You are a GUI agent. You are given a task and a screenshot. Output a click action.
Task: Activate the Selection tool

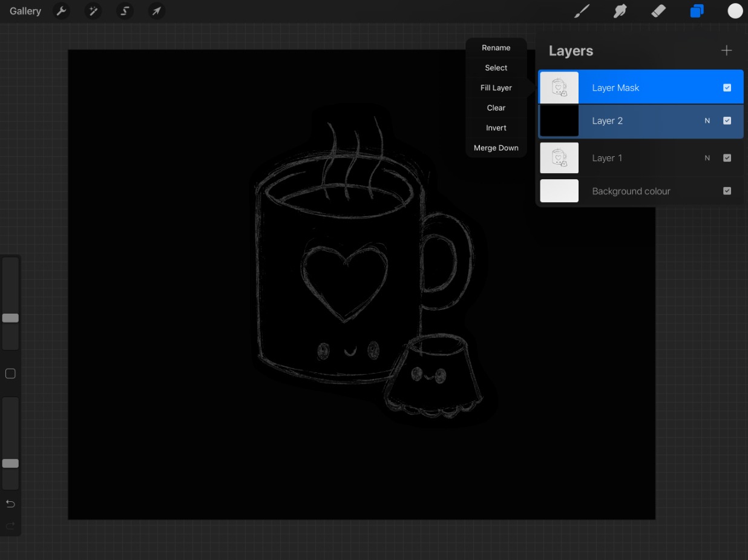point(125,10)
